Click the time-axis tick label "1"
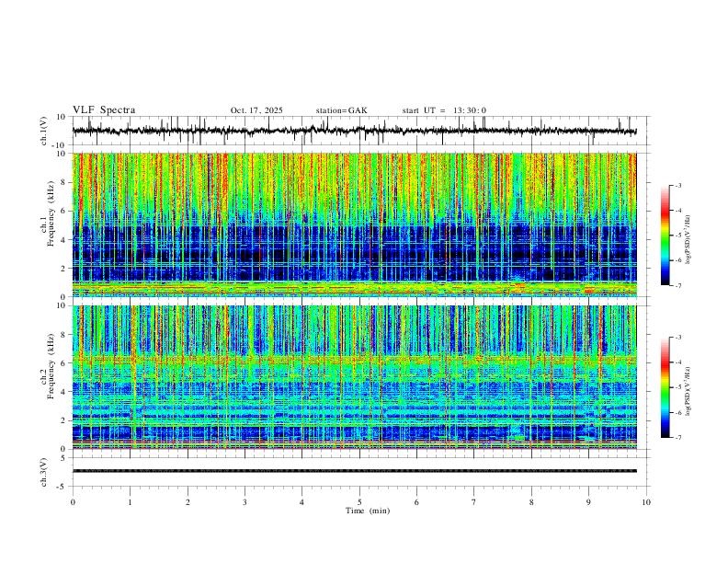Screen dimensions: 728x563 [130, 502]
